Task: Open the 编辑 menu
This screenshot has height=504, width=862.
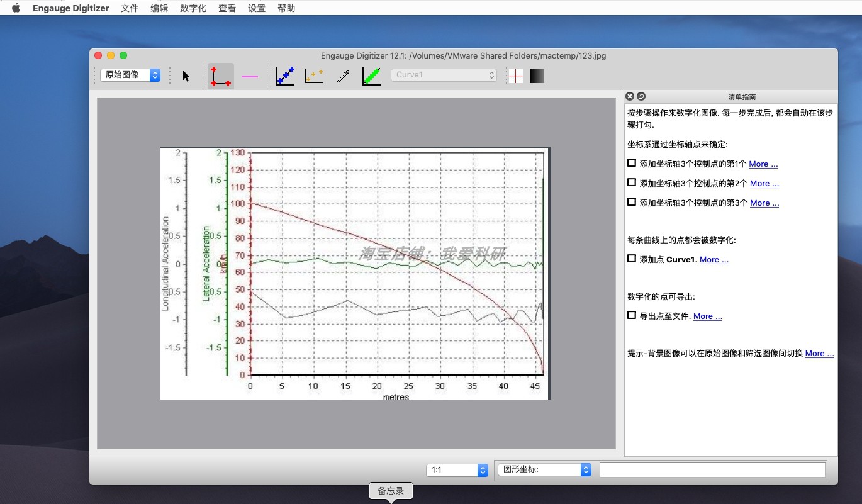Action: tap(159, 8)
